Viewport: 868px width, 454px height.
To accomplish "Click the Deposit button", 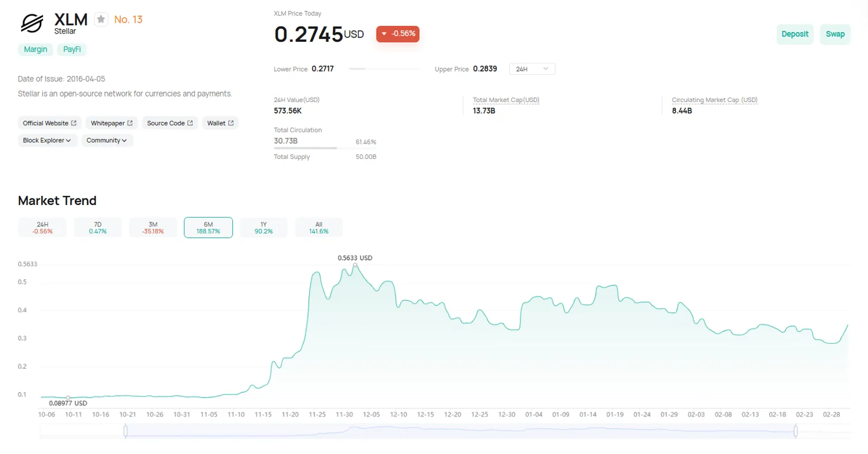I will point(795,34).
